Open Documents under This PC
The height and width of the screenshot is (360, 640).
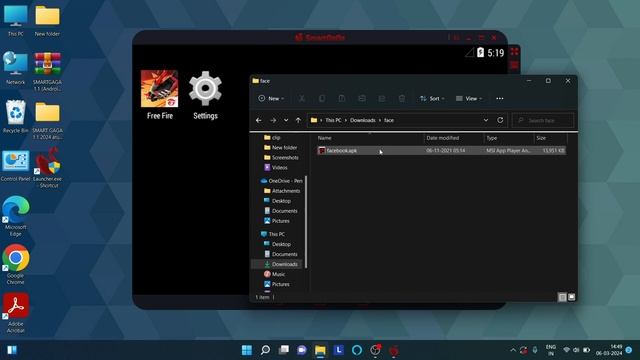281,254
